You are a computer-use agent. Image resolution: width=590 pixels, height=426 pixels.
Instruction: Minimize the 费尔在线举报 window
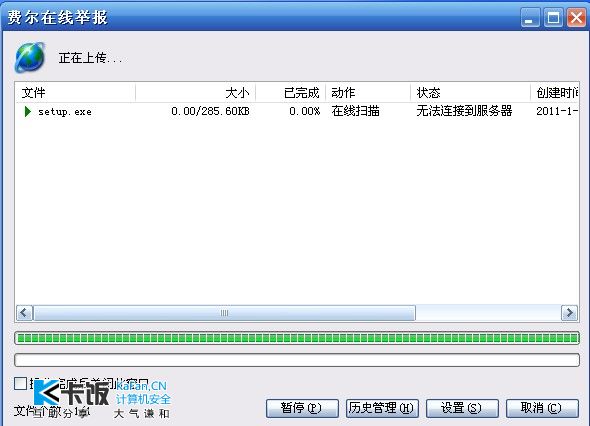tap(530, 18)
